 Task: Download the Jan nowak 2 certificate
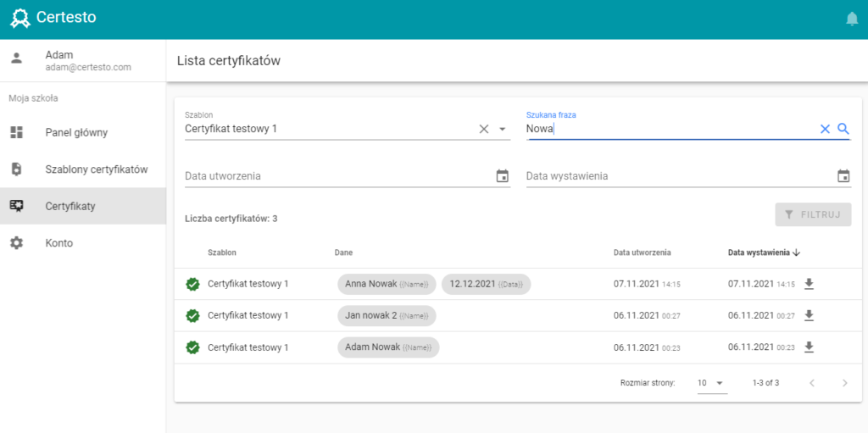click(809, 315)
